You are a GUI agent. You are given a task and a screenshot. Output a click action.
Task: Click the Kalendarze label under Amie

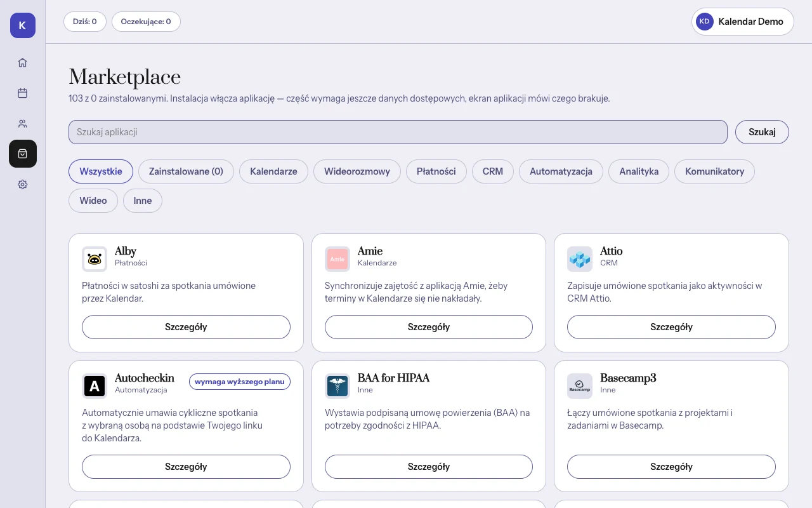click(377, 263)
